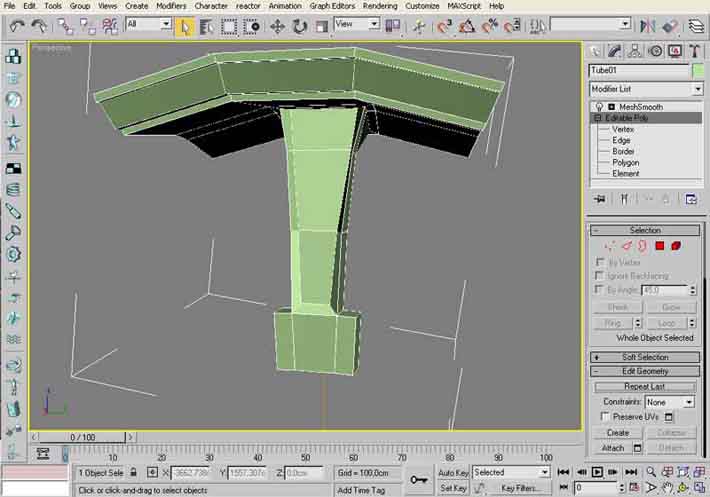
Task: Open the Modifier List dropdown
Action: (x=644, y=89)
